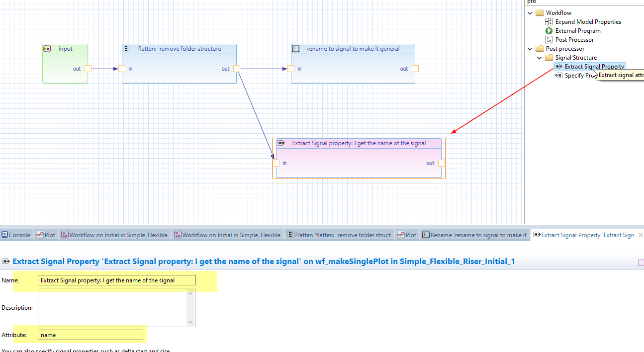Image resolution: width=644 pixels, height=352 pixels.
Task: Select External Program green play icon
Action: [x=549, y=31]
